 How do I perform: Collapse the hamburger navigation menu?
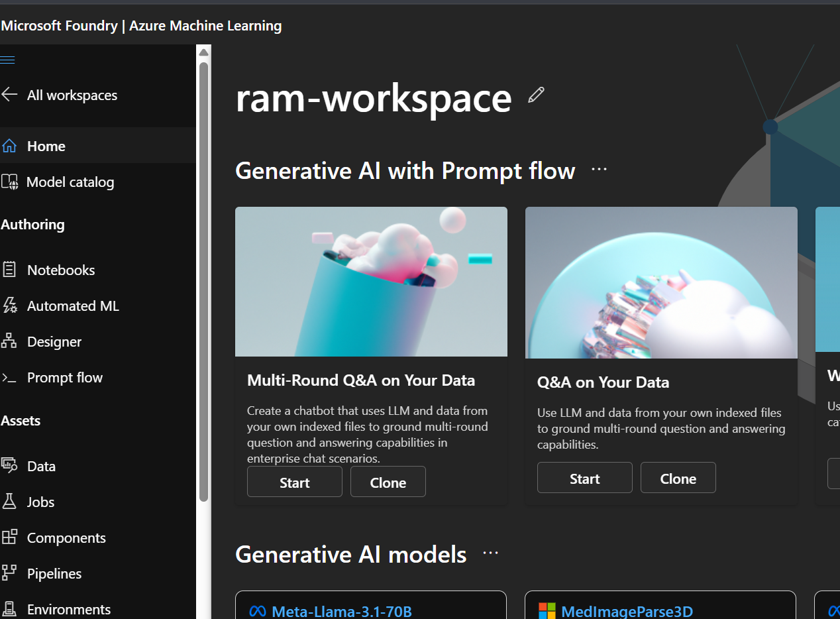[8, 60]
